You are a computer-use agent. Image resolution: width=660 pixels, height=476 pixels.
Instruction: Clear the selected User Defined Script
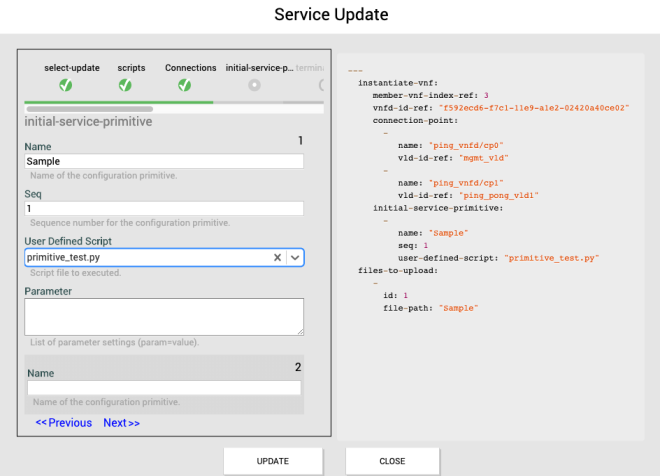(x=278, y=257)
